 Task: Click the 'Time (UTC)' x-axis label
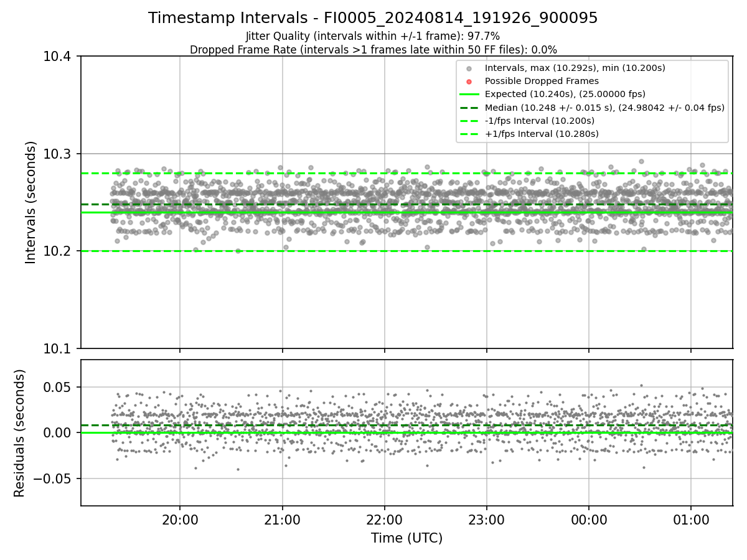pyautogui.click(x=406, y=538)
